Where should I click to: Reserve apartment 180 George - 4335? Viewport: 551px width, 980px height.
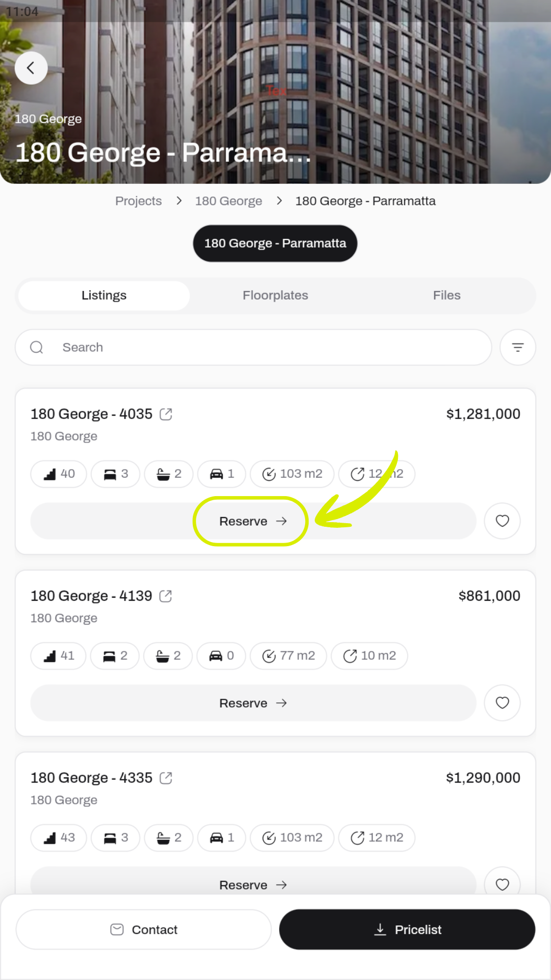[253, 884]
